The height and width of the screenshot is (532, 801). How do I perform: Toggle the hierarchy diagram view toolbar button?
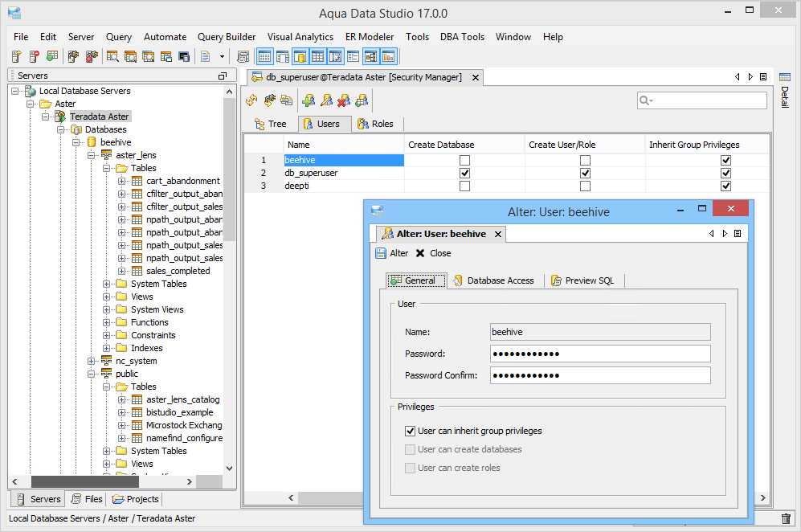[x=371, y=56]
